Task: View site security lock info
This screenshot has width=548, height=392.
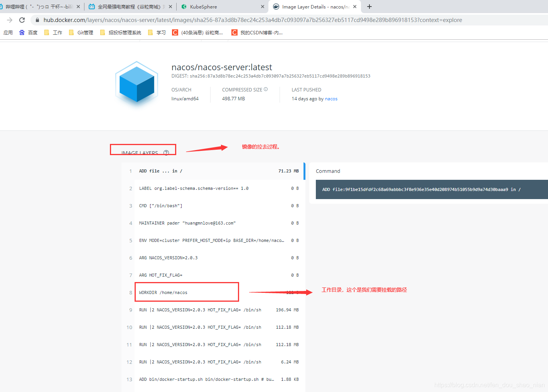Action: pyautogui.click(x=37, y=20)
